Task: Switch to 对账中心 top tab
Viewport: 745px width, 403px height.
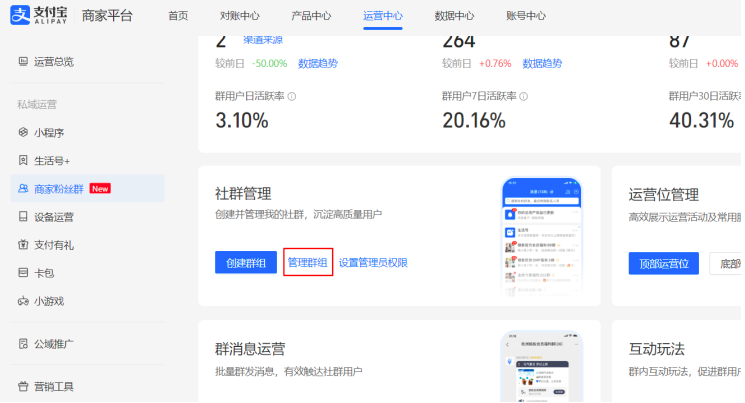Action: pos(239,16)
